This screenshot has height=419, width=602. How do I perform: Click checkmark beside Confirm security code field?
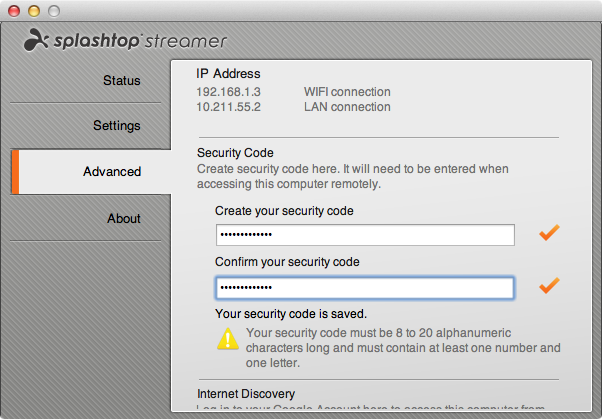click(x=549, y=285)
